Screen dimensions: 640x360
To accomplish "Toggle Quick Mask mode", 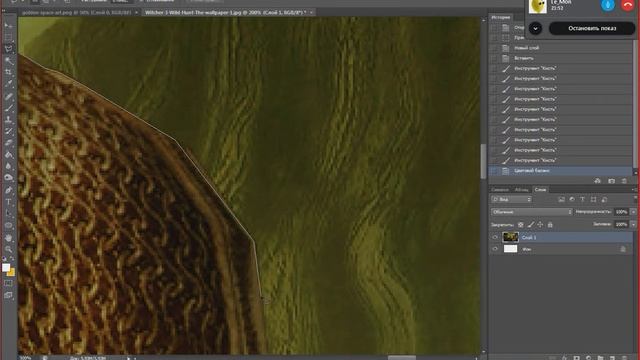I will [8, 283].
